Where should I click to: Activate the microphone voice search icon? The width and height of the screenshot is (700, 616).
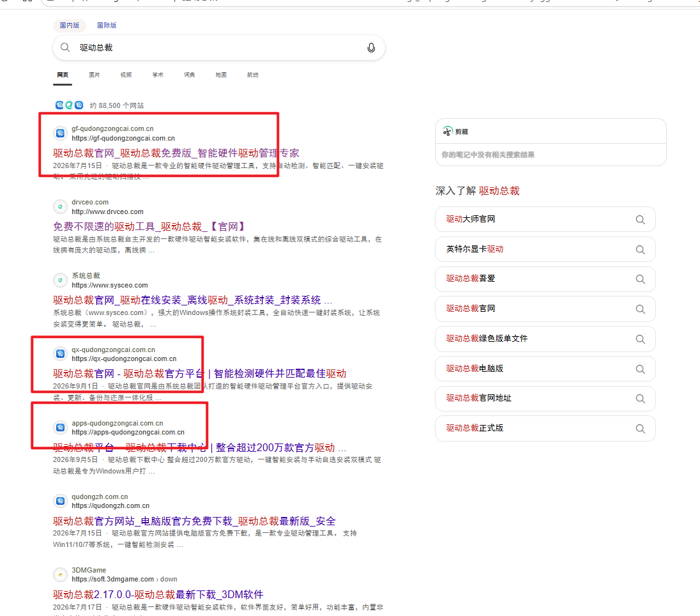point(371,48)
